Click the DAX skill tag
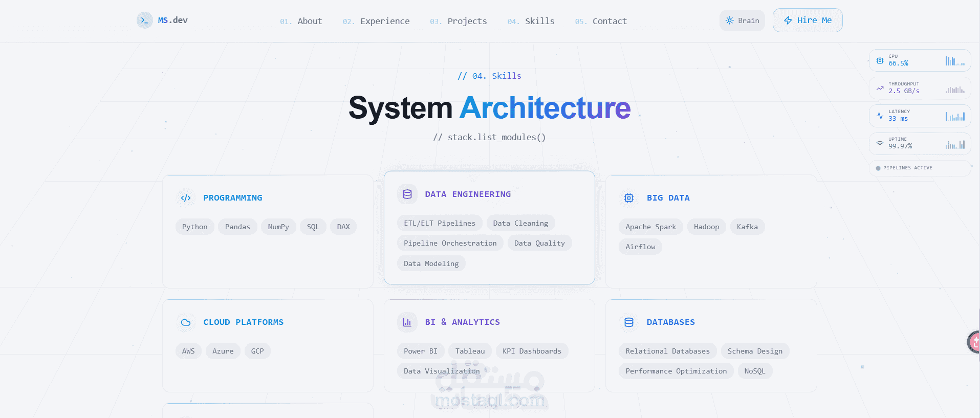 [343, 227]
